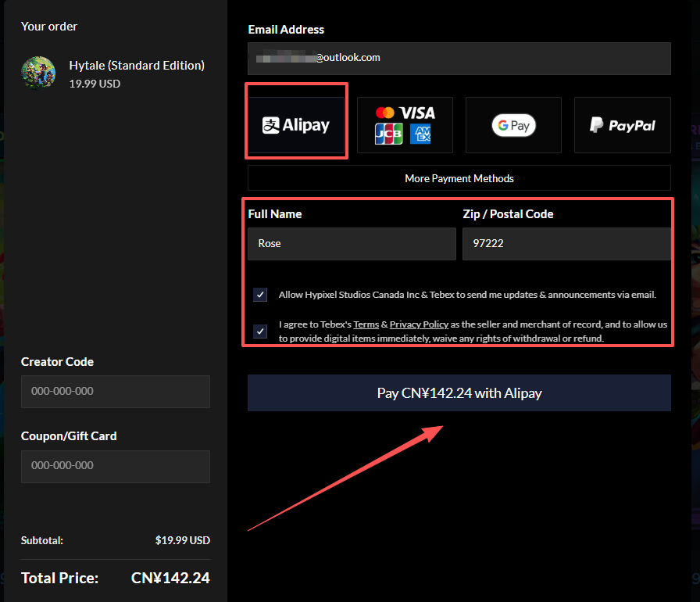Click the Creator Code input box
The image size is (700, 602).
coord(116,392)
